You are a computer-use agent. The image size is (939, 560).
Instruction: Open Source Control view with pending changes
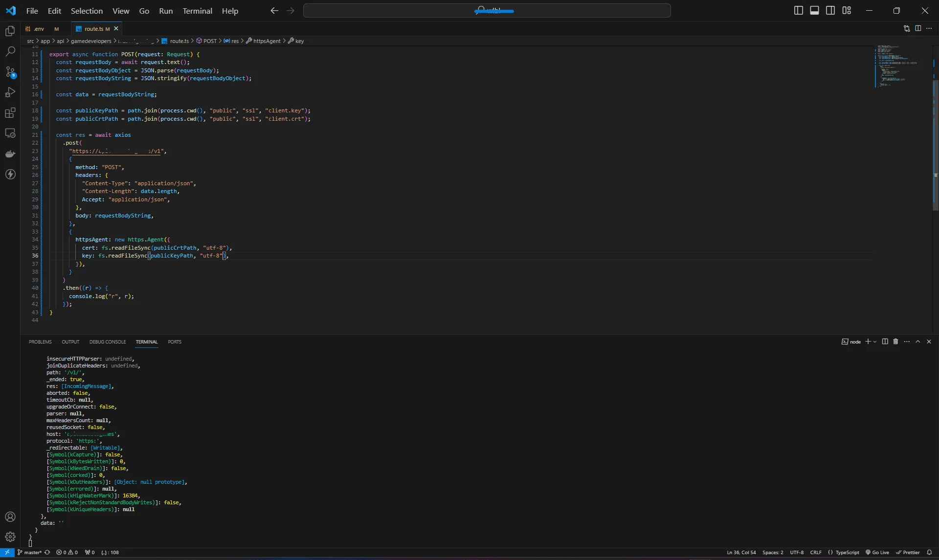pyautogui.click(x=10, y=72)
